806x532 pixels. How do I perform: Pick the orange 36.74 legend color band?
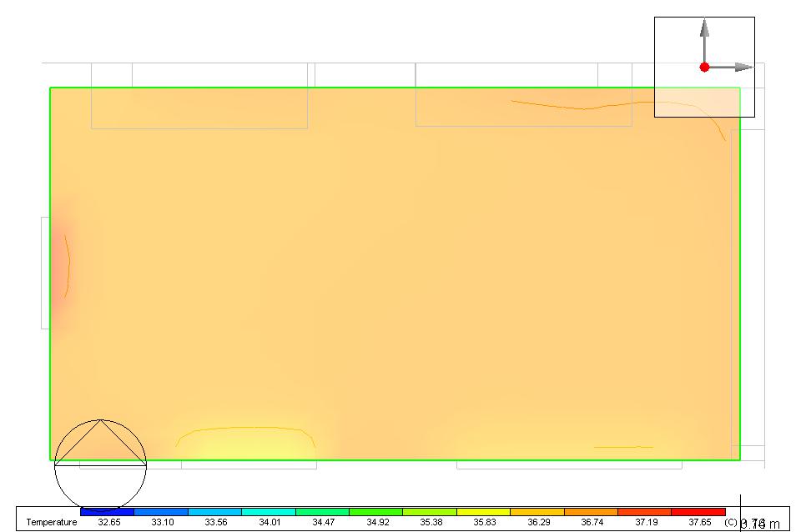591,512
